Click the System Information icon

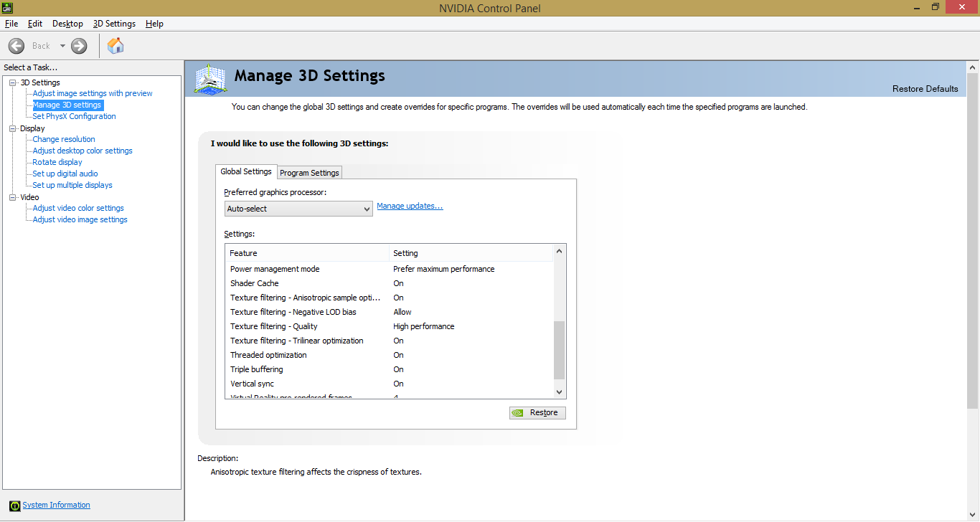[14, 505]
